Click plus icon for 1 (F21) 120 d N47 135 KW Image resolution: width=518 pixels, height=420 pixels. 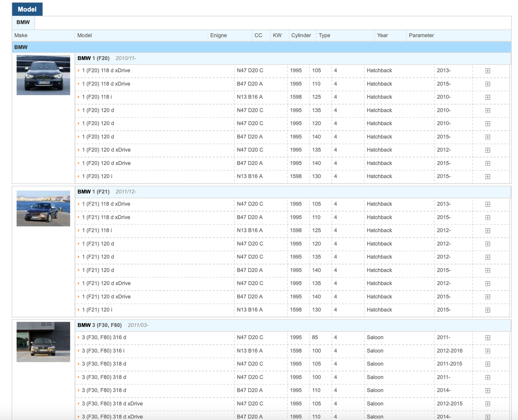488,257
